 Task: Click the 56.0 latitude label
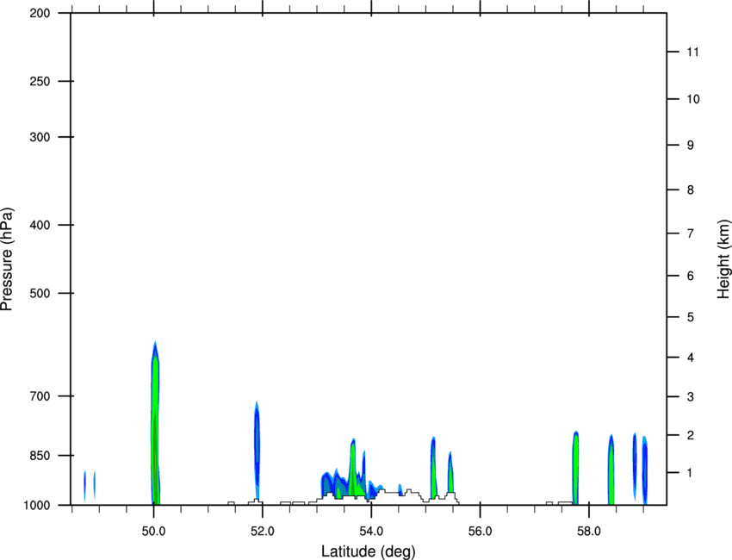481,532
